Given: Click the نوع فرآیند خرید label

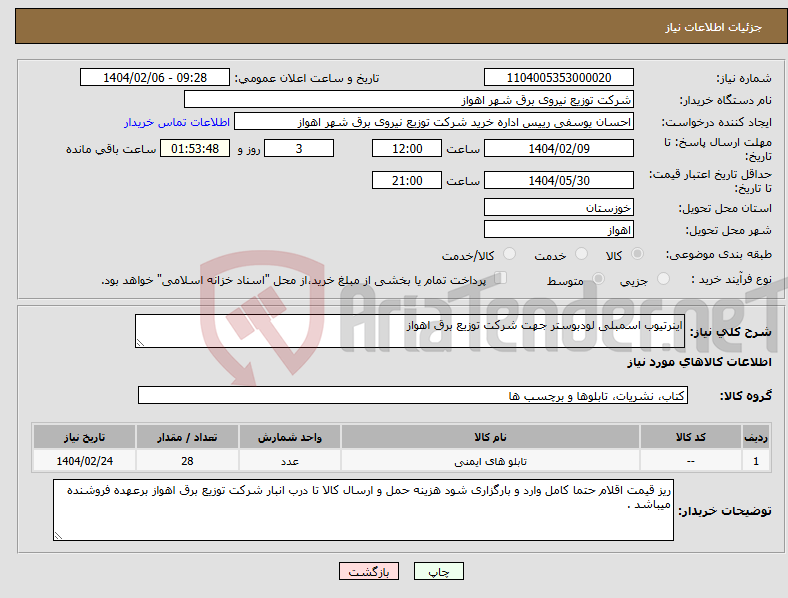Looking at the screenshot, I should (731, 279).
